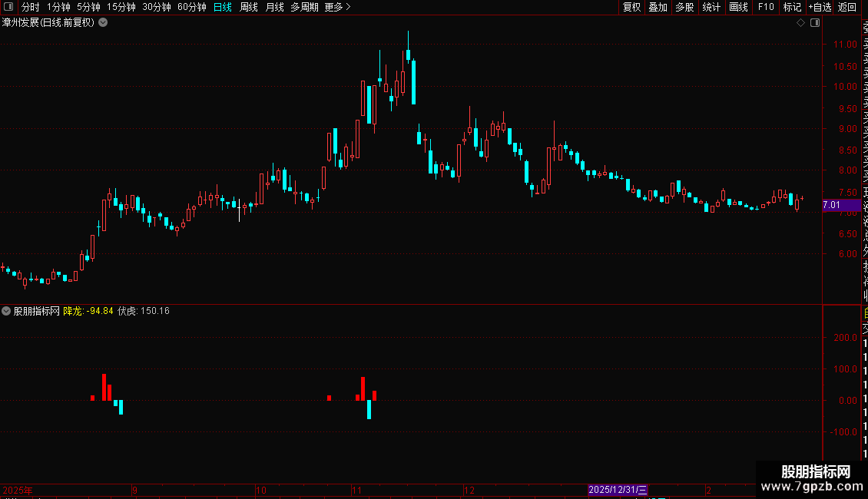Screen dimensions: 868x499
Task: Click the diamond marker icon above chart
Action: click(x=800, y=23)
